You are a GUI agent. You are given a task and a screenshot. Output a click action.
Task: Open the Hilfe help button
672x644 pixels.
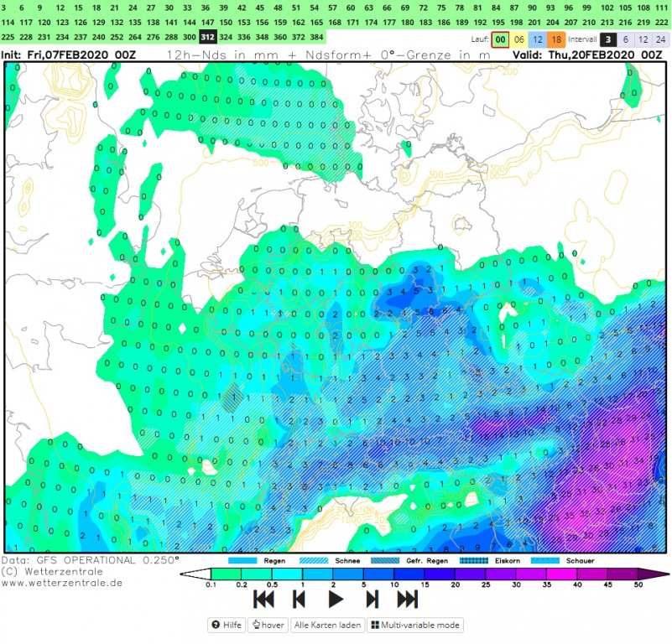pos(227,625)
